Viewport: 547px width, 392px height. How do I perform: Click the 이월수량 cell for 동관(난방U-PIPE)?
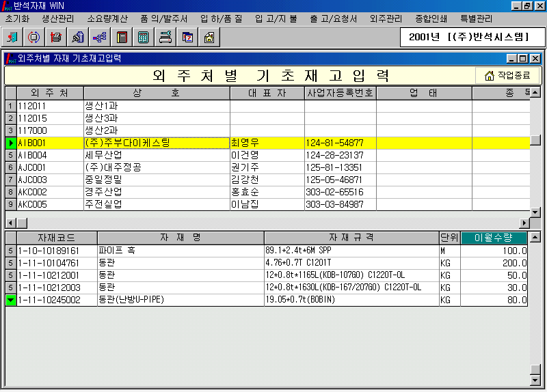pyautogui.click(x=494, y=300)
